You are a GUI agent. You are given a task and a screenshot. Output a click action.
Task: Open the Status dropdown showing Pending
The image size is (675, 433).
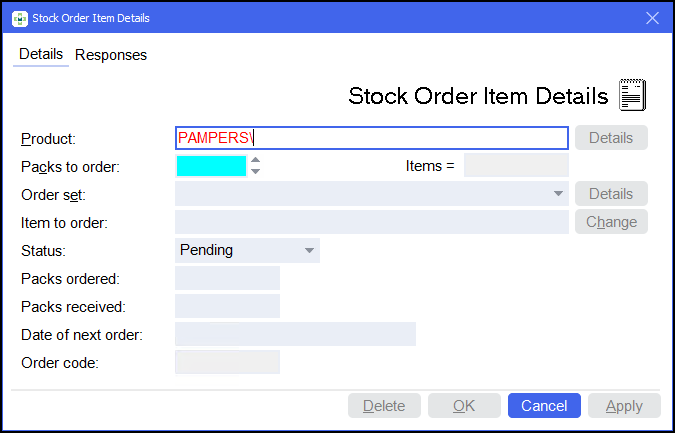309,250
